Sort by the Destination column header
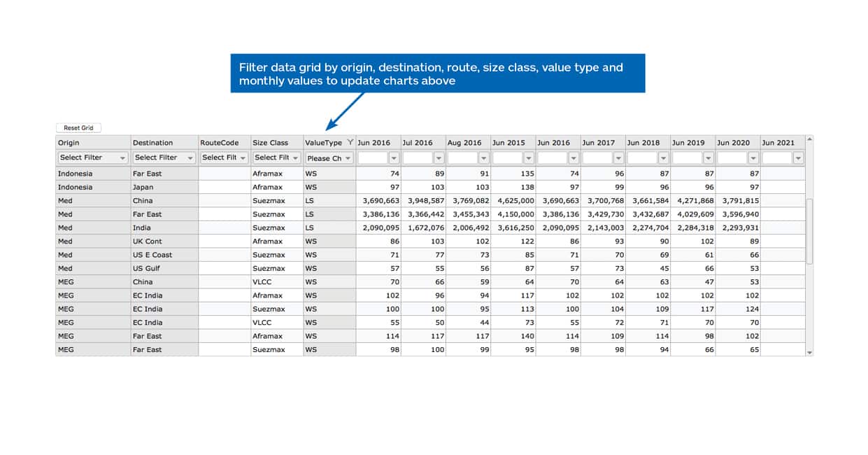The height and width of the screenshot is (455, 868). click(164, 143)
